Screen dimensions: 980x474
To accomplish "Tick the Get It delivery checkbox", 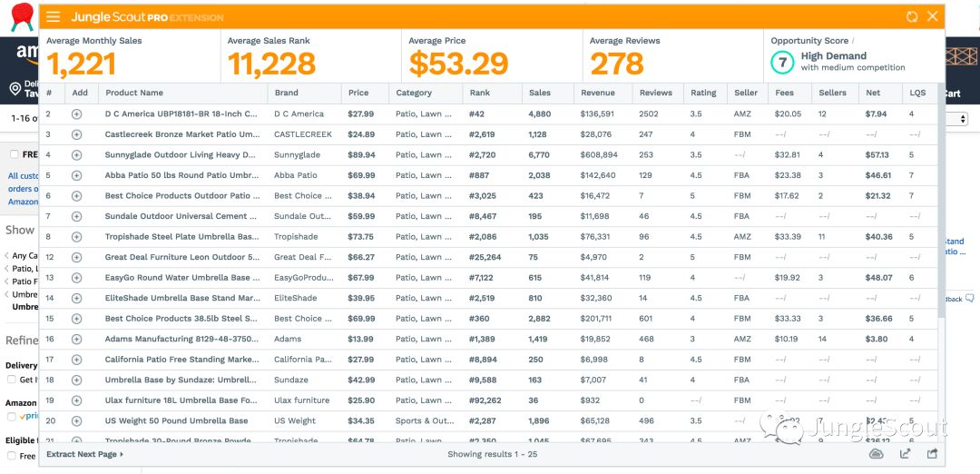I will tap(12, 380).
